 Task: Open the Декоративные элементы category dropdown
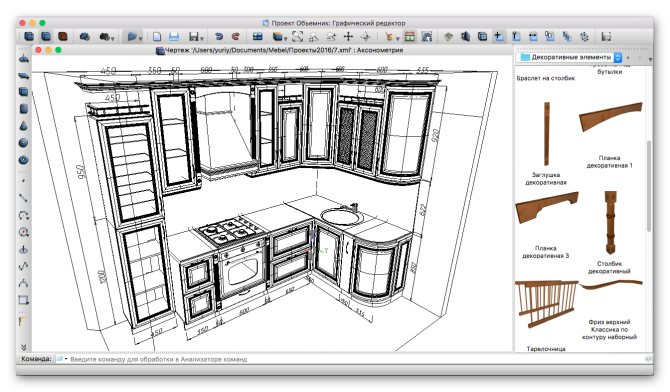click(570, 57)
